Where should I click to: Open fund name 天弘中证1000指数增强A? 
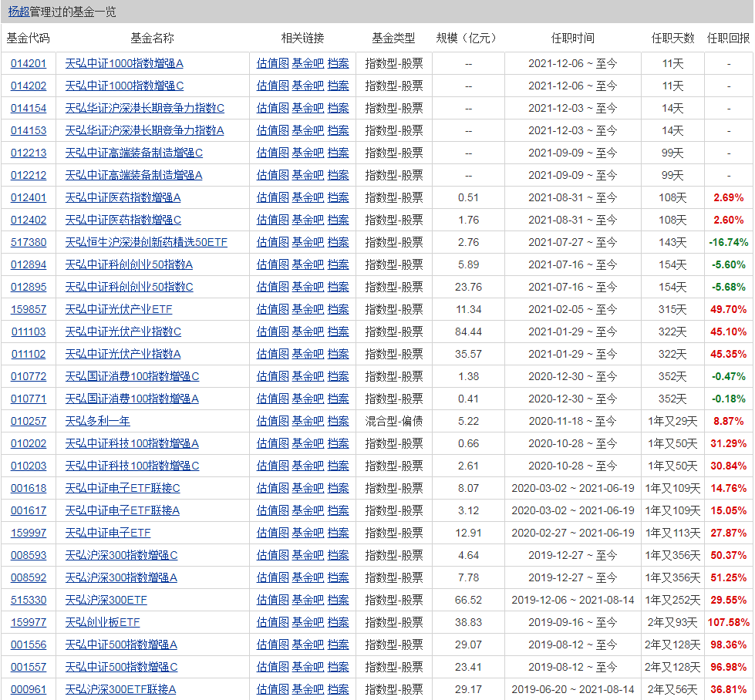pos(124,63)
